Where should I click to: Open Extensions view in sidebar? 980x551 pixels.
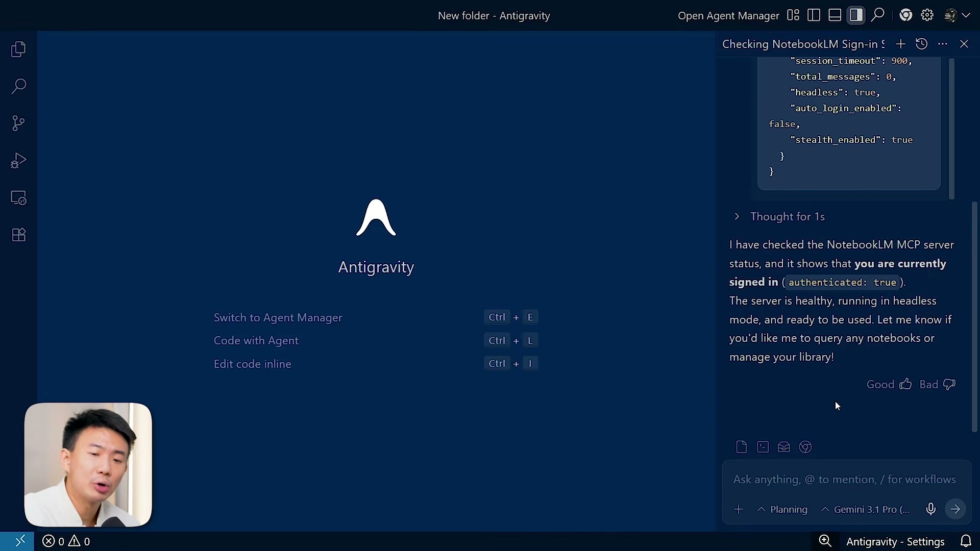click(18, 235)
